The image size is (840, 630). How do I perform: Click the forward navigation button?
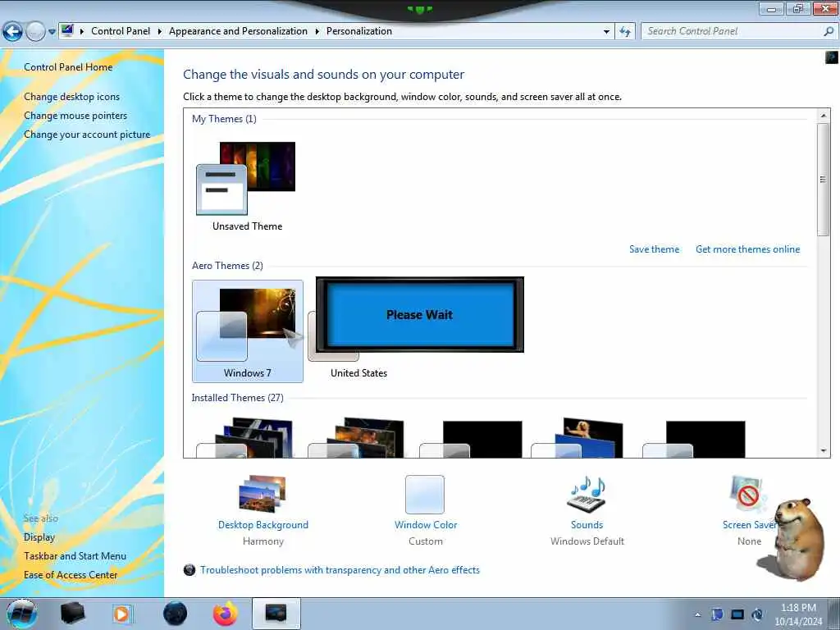click(x=35, y=32)
